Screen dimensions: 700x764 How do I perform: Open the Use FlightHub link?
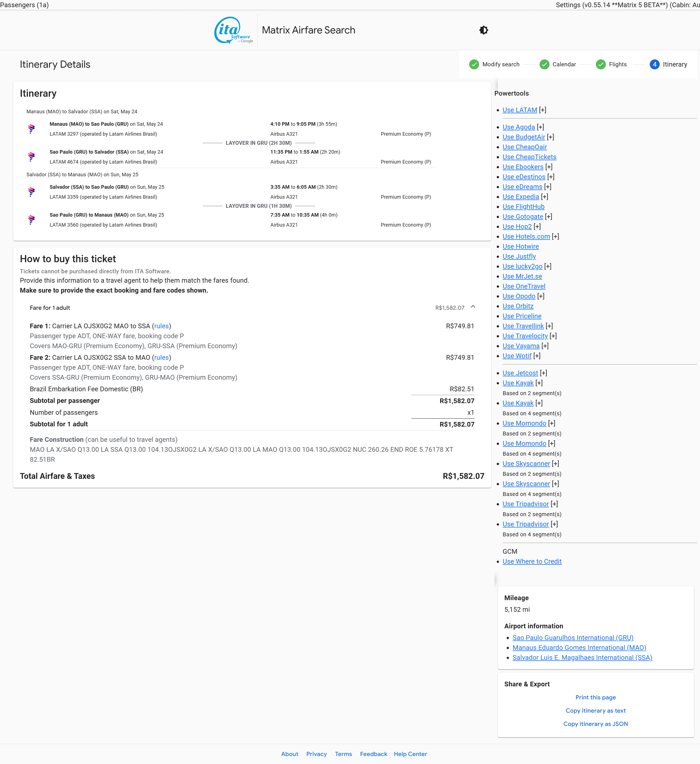tap(524, 206)
